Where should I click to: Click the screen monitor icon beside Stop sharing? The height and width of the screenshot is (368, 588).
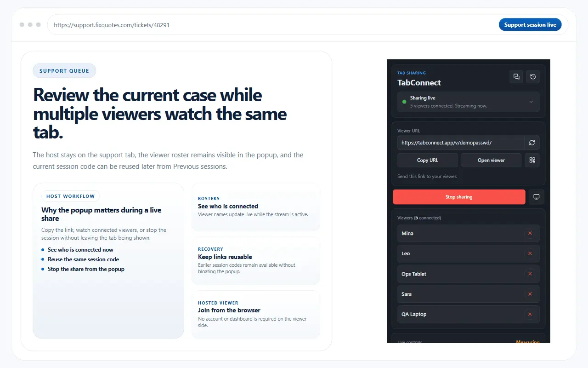(x=536, y=197)
